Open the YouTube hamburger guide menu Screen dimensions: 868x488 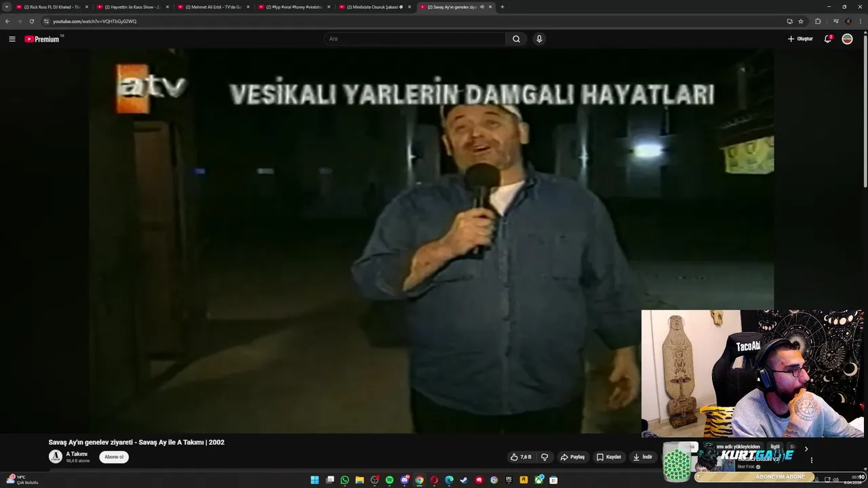click(x=12, y=39)
